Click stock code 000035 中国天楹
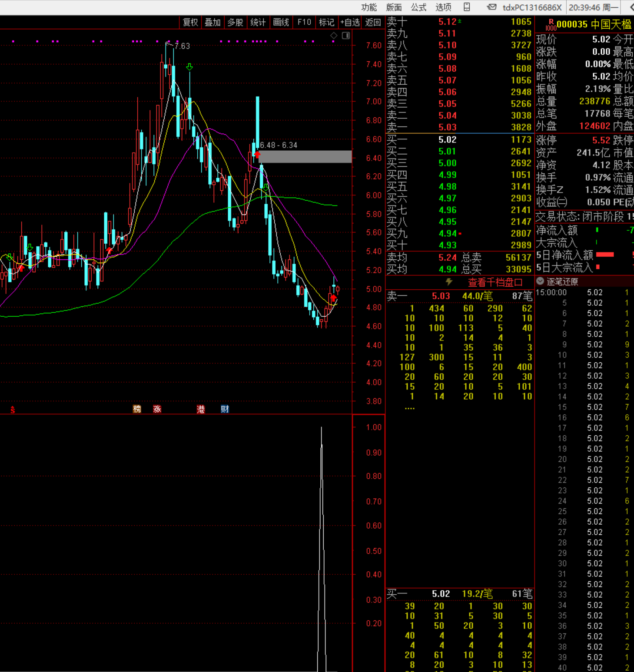This screenshot has height=672, width=634. (594, 24)
